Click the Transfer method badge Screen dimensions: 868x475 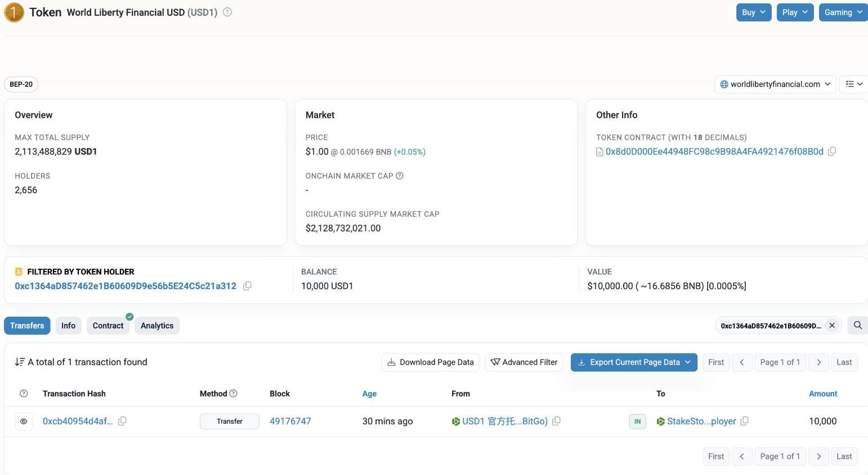tap(230, 421)
